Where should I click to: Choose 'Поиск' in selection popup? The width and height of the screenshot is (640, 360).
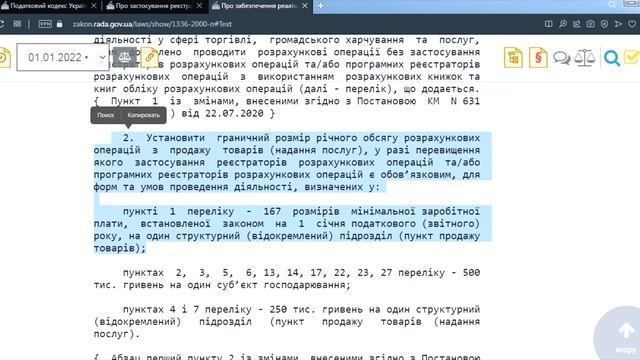[106, 115]
